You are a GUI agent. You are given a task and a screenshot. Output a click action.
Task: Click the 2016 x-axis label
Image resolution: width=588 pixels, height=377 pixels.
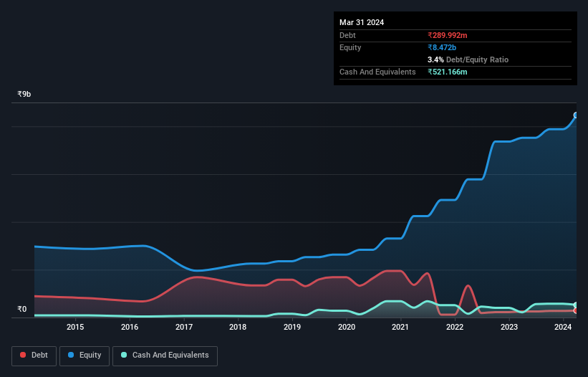pos(130,327)
